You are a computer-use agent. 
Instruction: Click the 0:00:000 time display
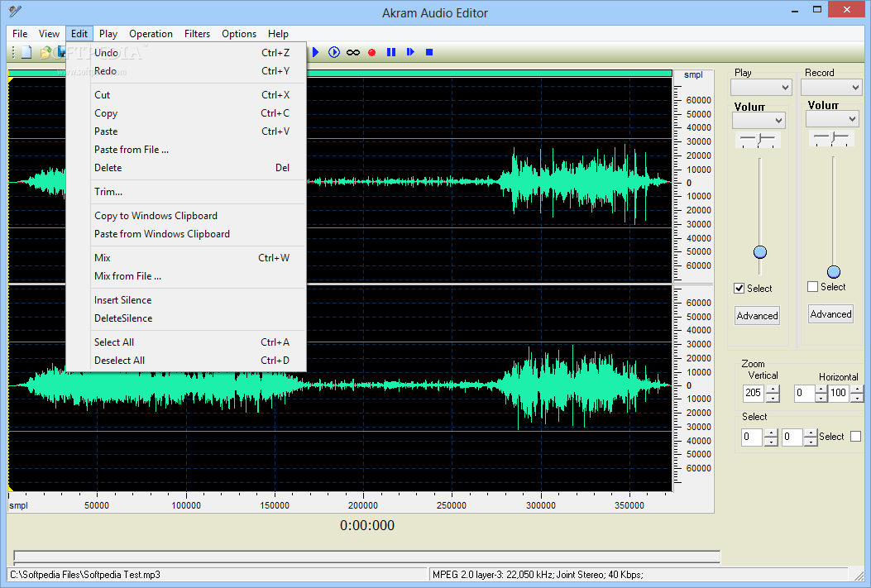coord(367,525)
